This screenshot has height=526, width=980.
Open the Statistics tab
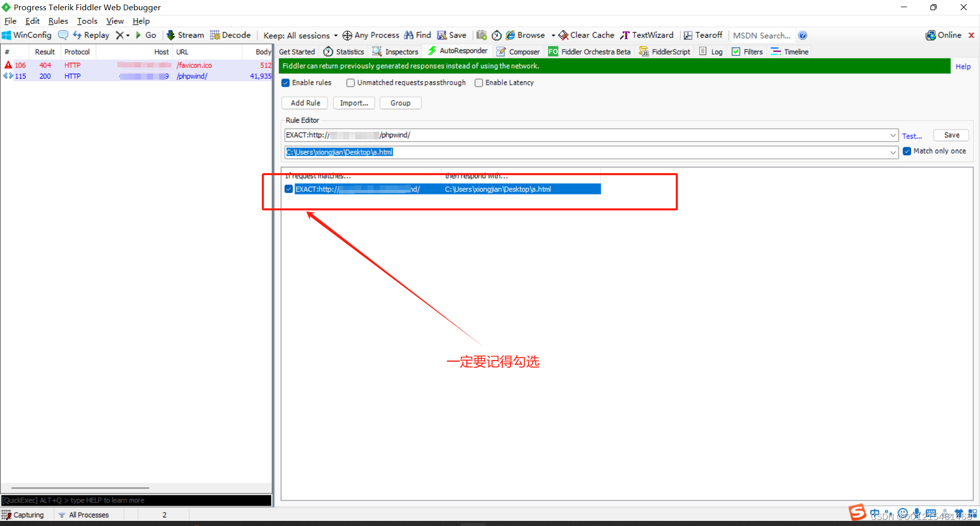click(x=344, y=52)
